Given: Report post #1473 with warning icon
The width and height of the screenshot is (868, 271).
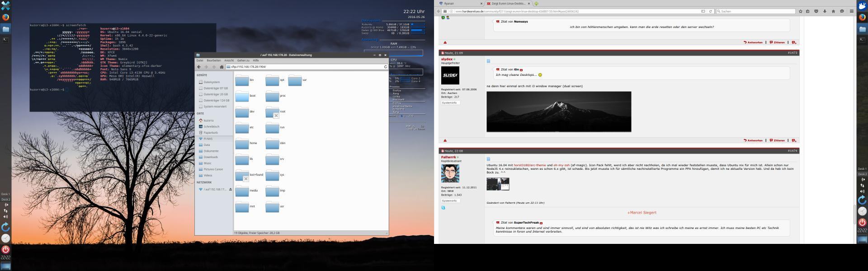Looking at the screenshot, I should (445, 140).
